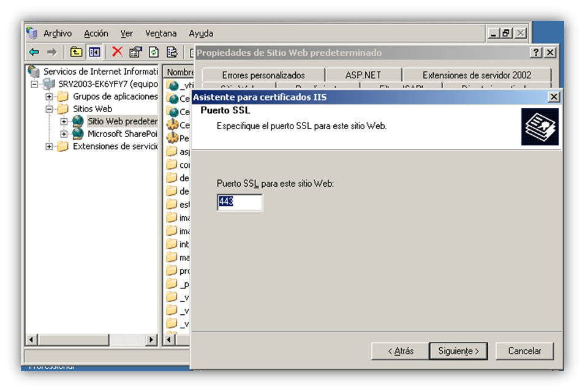Click the help ? button of Propiedades dialog
The width and height of the screenshot is (585, 392).
point(536,53)
